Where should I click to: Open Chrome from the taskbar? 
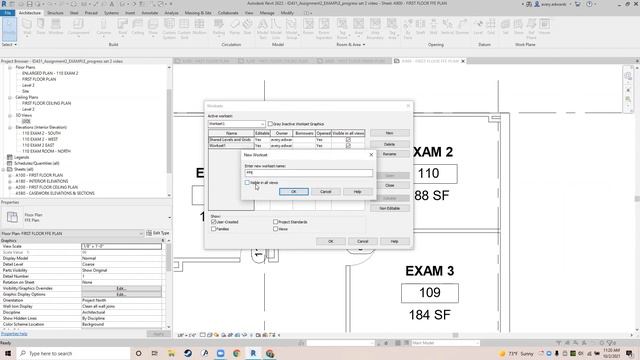(x=237, y=353)
